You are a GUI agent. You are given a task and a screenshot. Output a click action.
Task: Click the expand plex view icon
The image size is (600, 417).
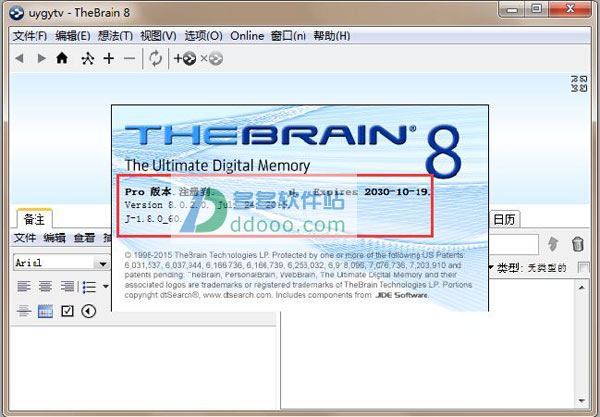(x=579, y=84)
